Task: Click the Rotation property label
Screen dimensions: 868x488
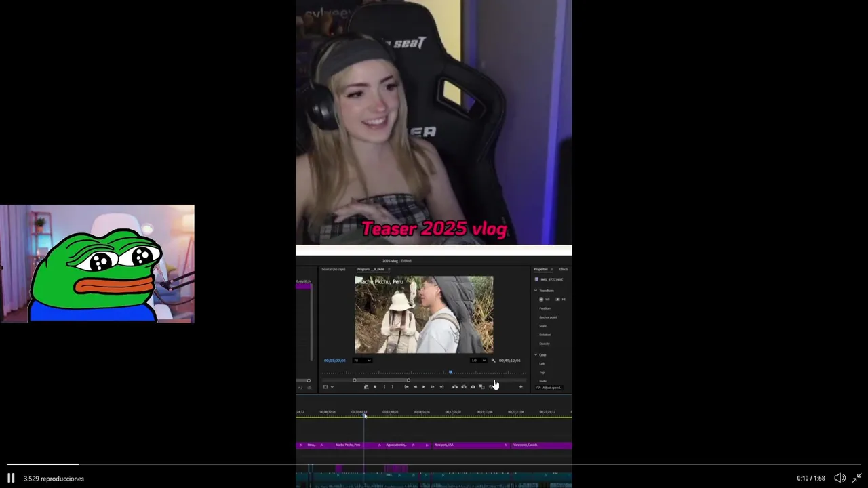Action: (x=545, y=335)
